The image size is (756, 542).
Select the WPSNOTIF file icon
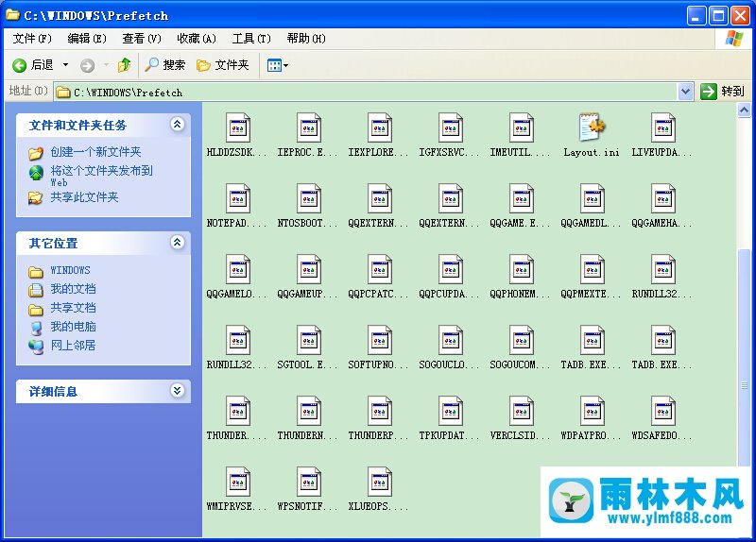(x=309, y=482)
